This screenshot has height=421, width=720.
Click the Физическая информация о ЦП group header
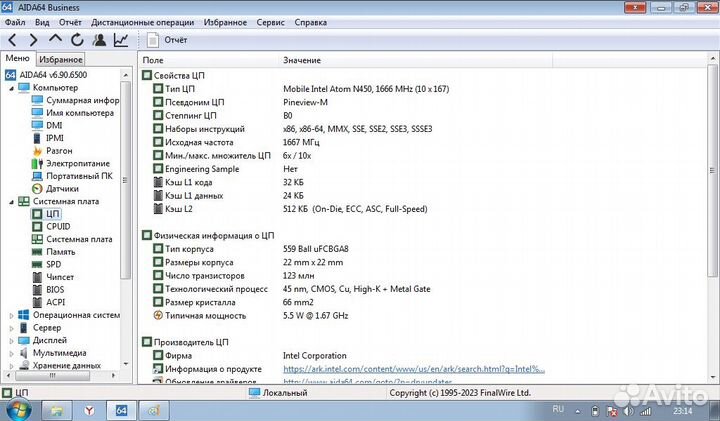click(x=208, y=236)
